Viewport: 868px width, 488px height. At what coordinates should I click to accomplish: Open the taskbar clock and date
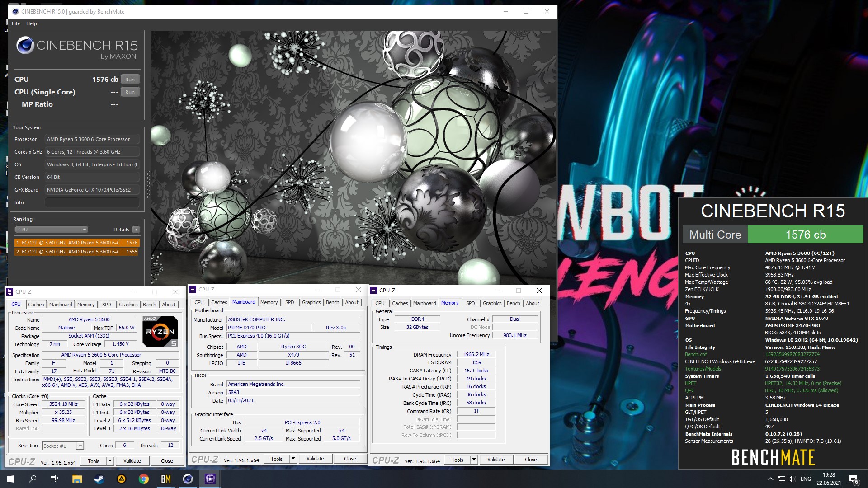coord(829,479)
